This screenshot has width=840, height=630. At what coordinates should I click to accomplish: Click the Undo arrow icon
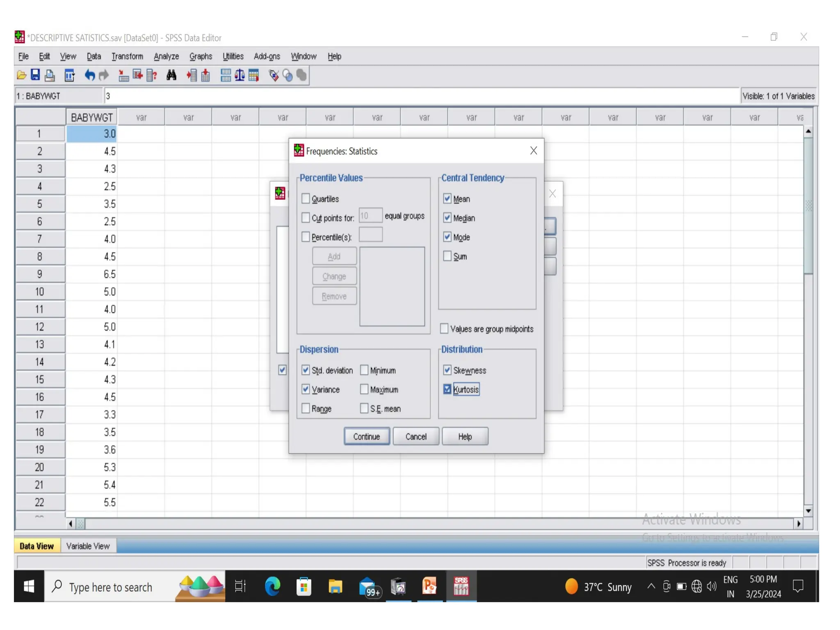(89, 75)
